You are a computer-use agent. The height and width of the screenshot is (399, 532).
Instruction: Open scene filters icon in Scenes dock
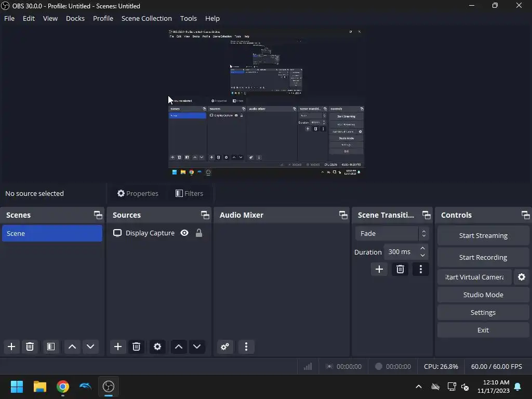(51, 347)
